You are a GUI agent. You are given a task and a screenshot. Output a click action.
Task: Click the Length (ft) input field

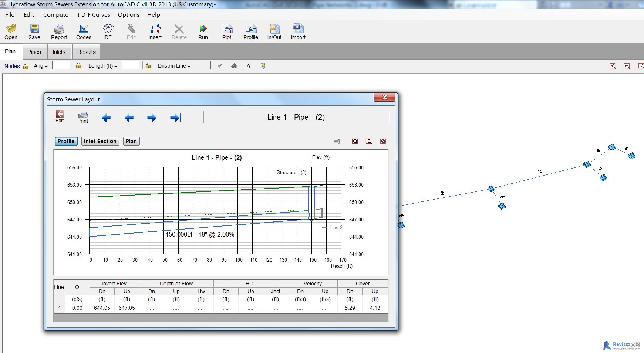[131, 65]
